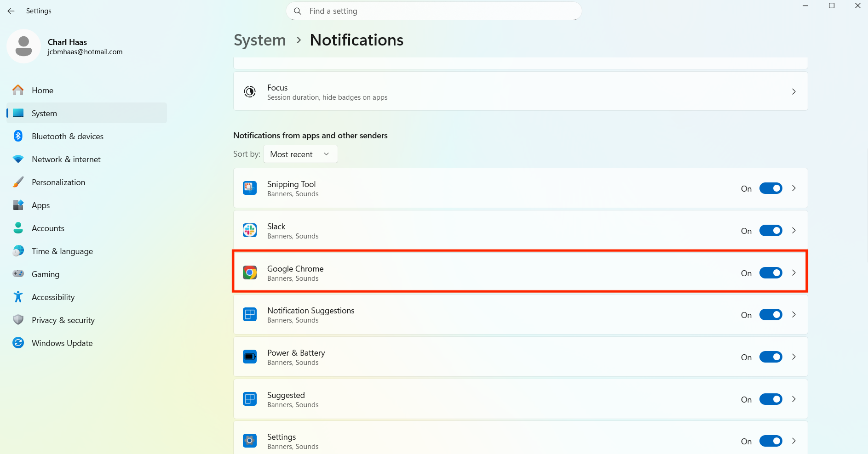Click the Google Chrome app icon
Image resolution: width=868 pixels, height=454 pixels.
(x=250, y=272)
